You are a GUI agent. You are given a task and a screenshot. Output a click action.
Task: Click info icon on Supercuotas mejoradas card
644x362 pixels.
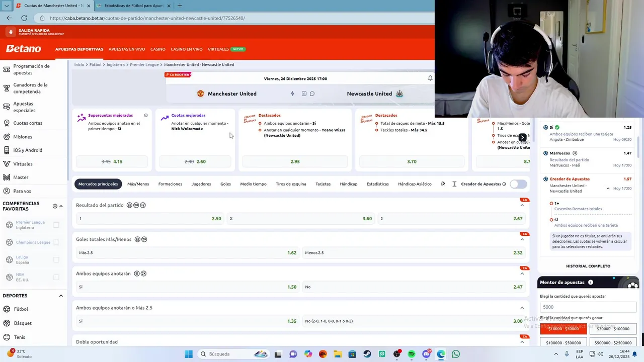pos(146,115)
